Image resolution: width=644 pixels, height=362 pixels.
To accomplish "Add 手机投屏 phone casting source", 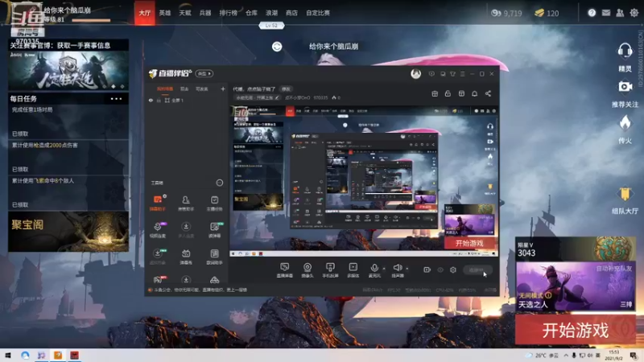I will coord(330,270).
